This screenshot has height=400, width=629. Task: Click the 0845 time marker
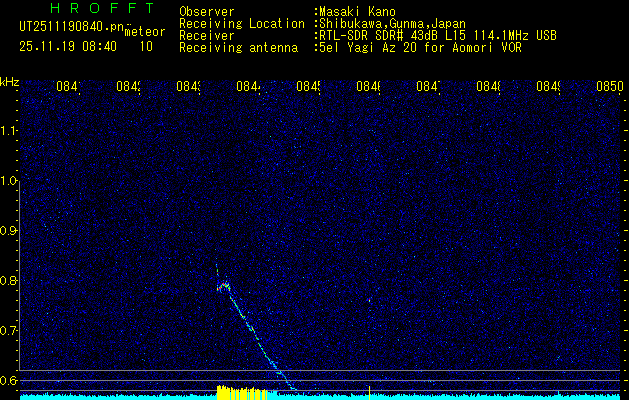point(308,86)
